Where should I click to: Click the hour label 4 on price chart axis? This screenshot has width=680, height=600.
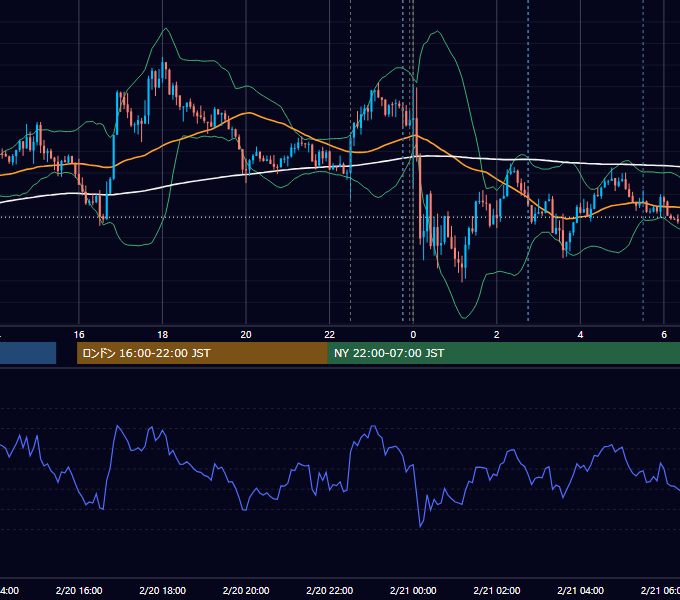[x=580, y=335]
